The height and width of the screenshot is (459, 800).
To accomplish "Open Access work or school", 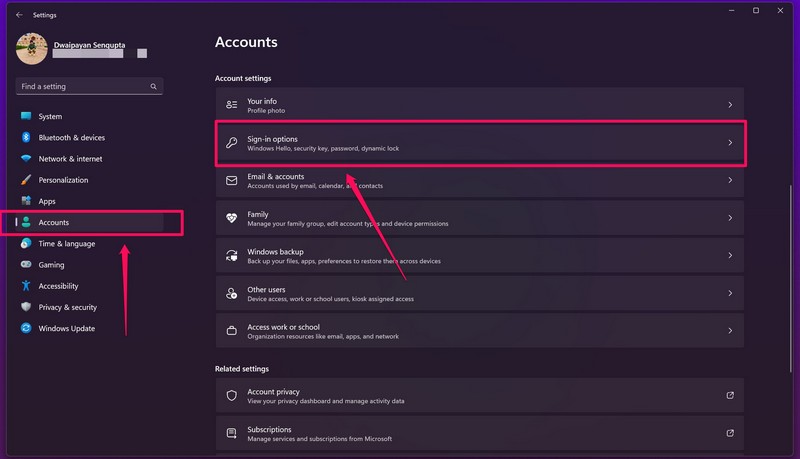I will 478,331.
